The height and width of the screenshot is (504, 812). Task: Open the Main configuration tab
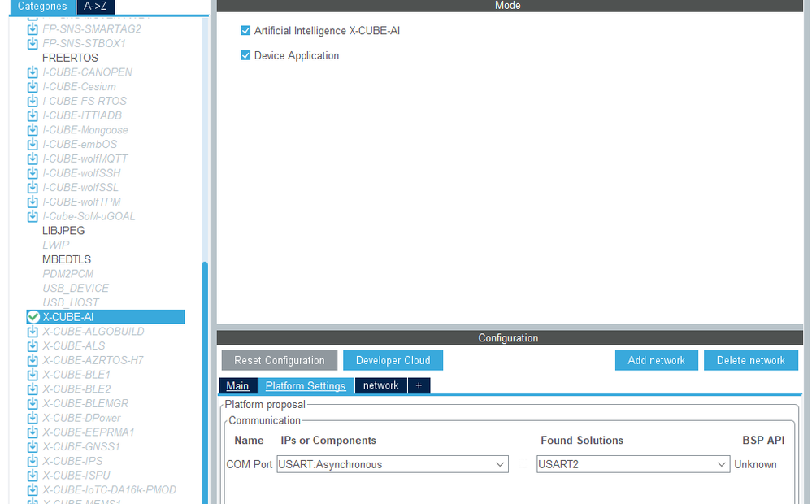point(237,386)
